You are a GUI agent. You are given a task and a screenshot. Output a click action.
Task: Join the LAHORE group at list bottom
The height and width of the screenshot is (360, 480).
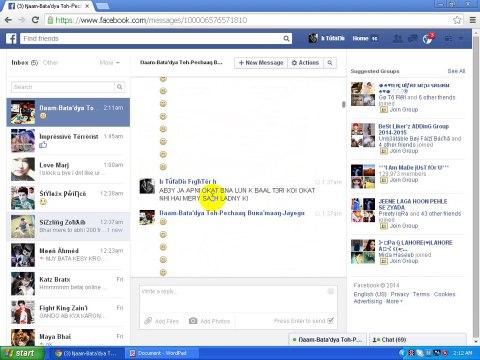click(399, 261)
